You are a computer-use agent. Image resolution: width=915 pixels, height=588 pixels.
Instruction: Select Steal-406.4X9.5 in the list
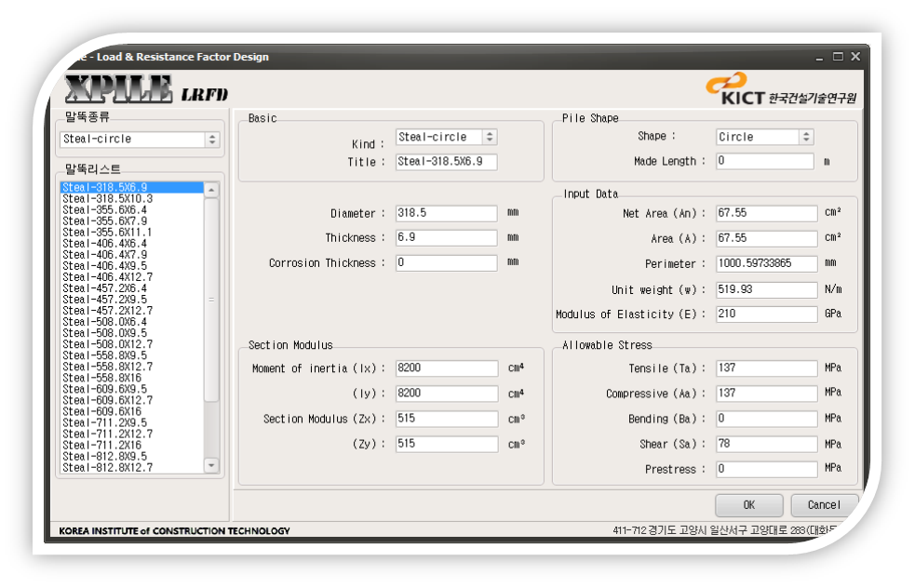(x=132, y=266)
